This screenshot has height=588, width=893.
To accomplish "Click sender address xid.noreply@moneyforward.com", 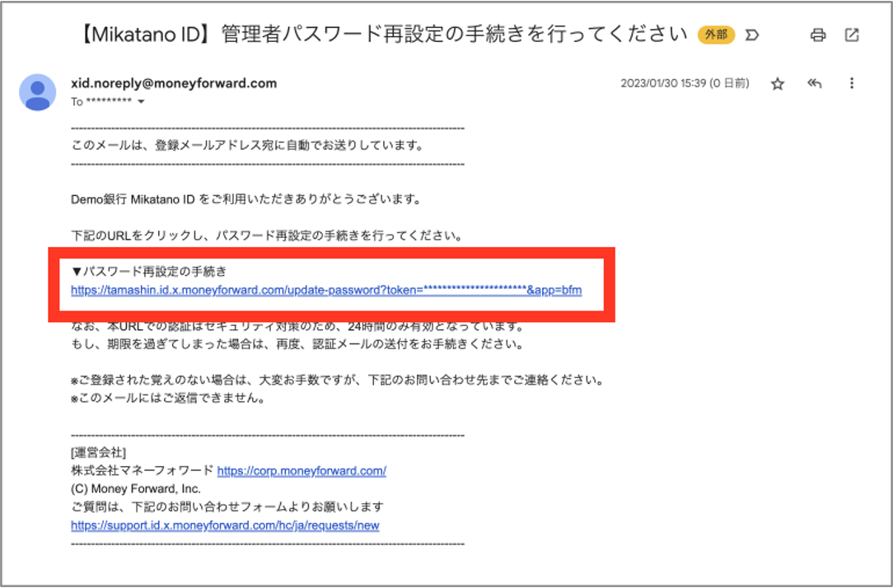I will (x=174, y=83).
